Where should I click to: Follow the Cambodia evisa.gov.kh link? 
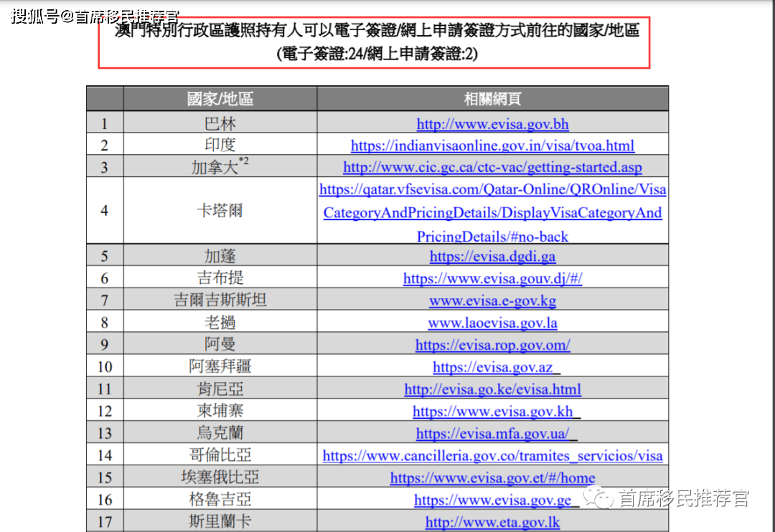[492, 412]
